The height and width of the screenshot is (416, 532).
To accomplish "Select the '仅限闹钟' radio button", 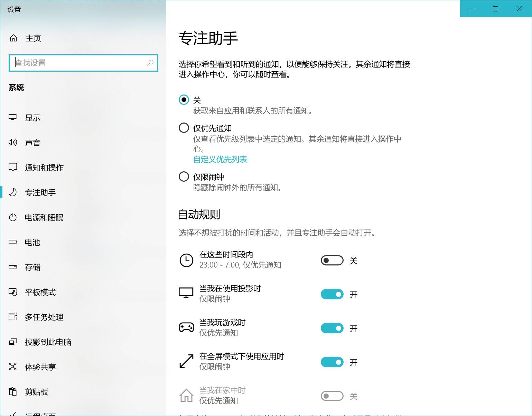I will [184, 177].
